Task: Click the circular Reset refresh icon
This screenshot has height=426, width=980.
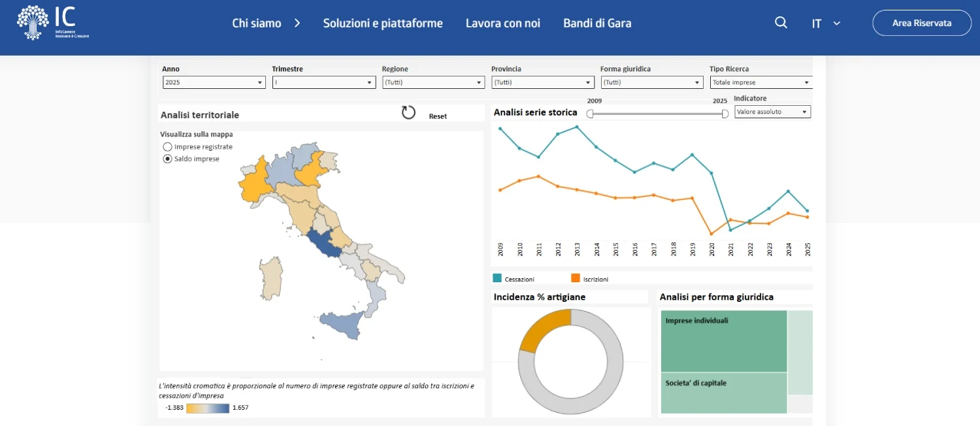Action: click(x=408, y=112)
